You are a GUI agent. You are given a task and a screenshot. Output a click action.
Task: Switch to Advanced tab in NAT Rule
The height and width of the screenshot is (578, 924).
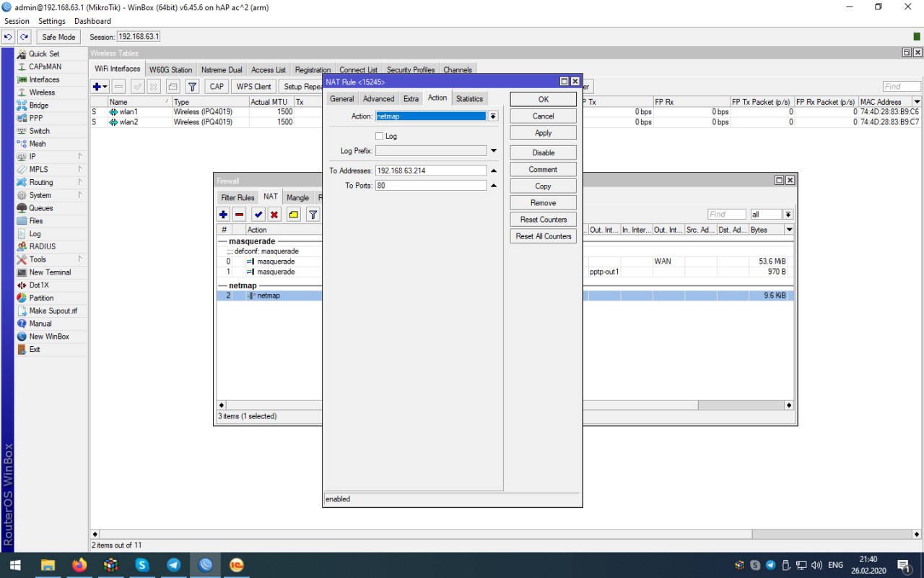pyautogui.click(x=379, y=99)
